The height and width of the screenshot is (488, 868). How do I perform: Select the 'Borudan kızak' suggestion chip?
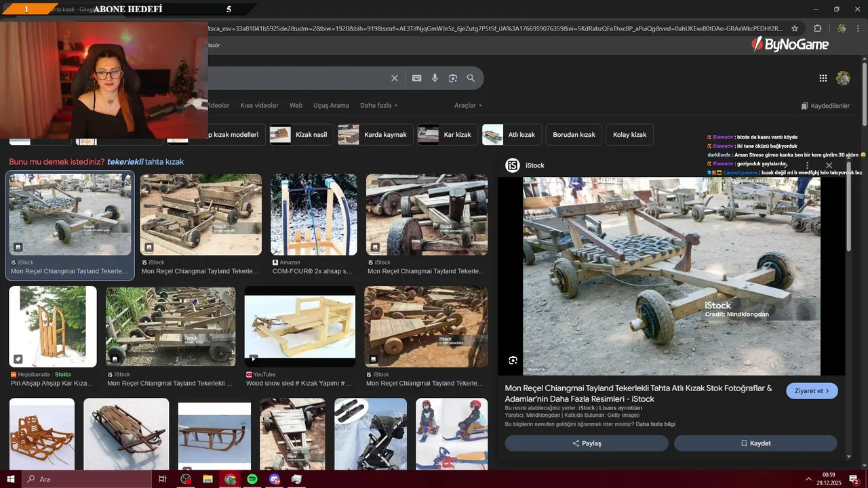(574, 135)
